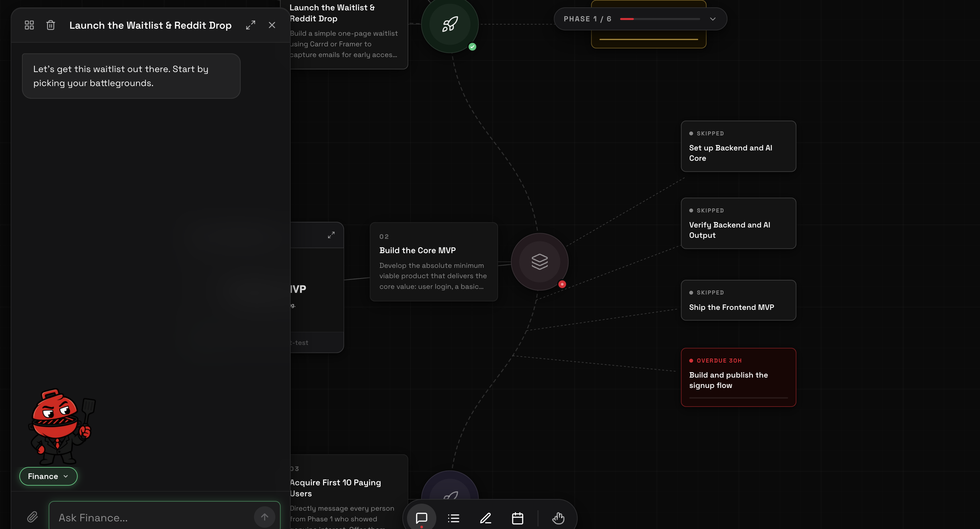This screenshot has height=529, width=980.
Task: Expand the partially hidden card behind chat panel
Action: [x=331, y=235]
